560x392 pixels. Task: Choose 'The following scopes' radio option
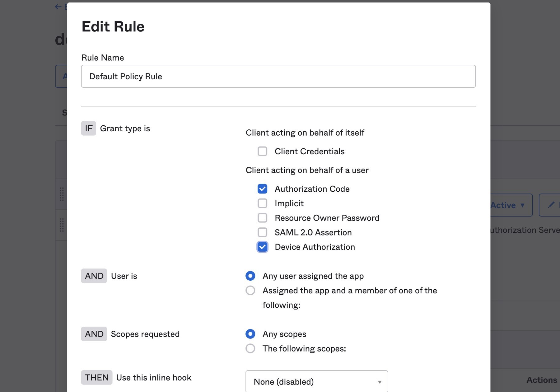click(x=250, y=348)
